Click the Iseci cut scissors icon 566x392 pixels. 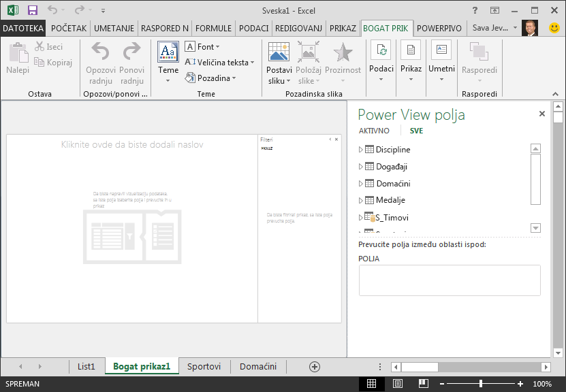[x=40, y=46]
